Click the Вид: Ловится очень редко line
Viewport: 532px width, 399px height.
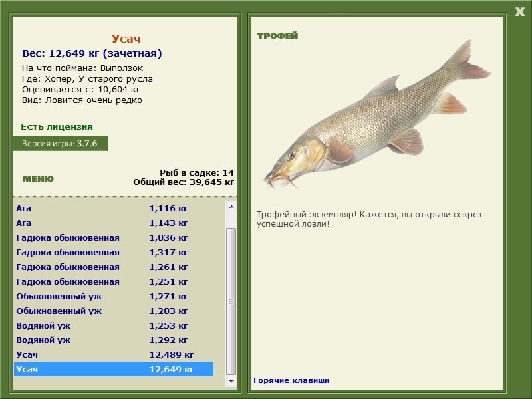(x=82, y=100)
